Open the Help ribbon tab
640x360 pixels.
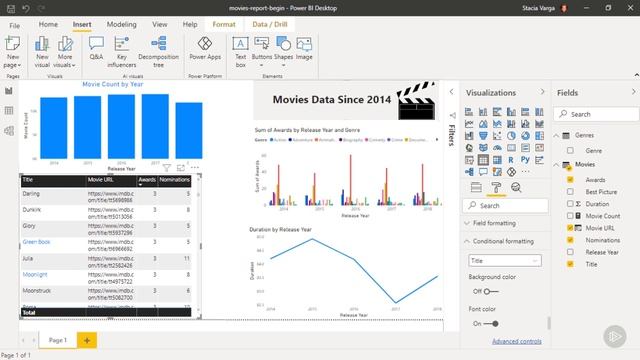(190, 24)
